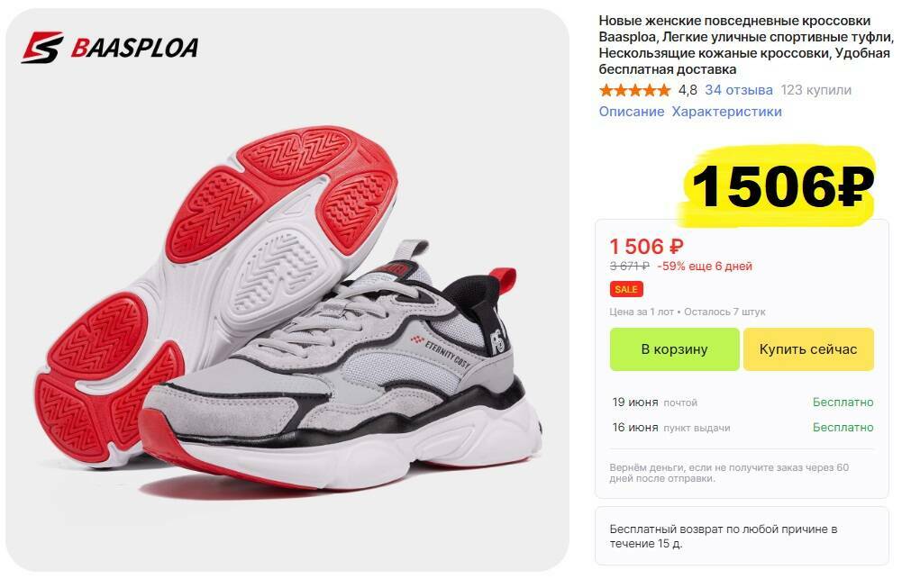Click the orange star rating icons
Screen dimensions: 920x588
(634, 90)
